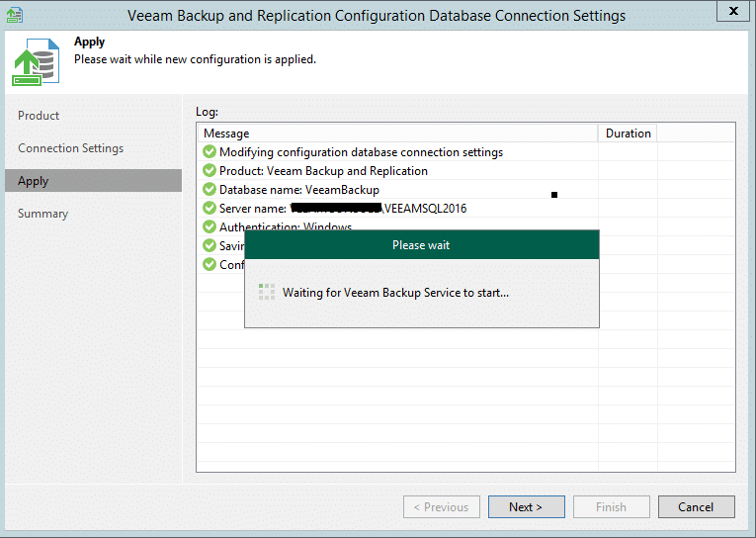Viewport: 756px width, 538px height.
Task: Click the spinning progress indicator in Please wait dialog
Action: pyautogui.click(x=266, y=292)
